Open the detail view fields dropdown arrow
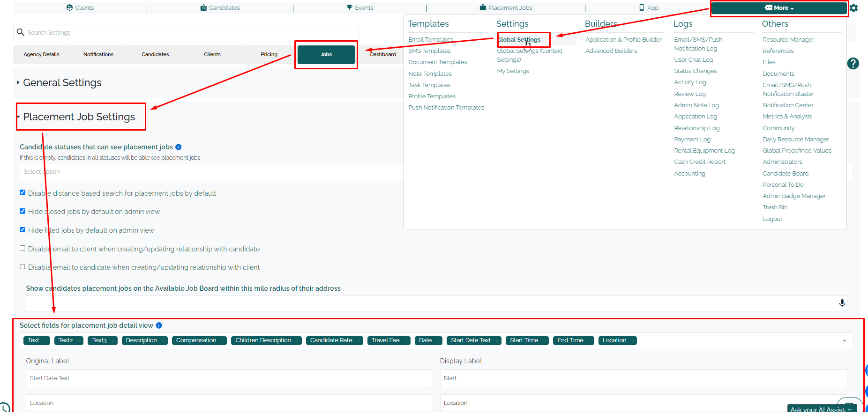 pyautogui.click(x=845, y=341)
